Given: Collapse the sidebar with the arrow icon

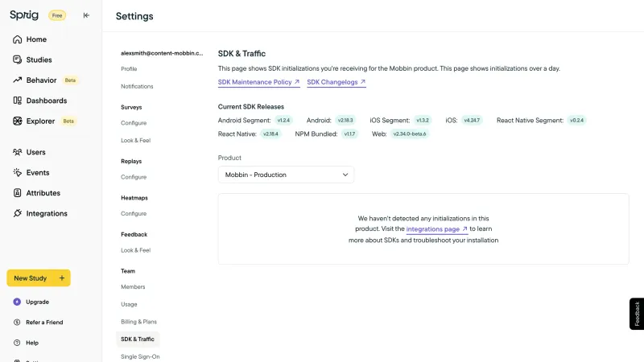Looking at the screenshot, I should (86, 15).
